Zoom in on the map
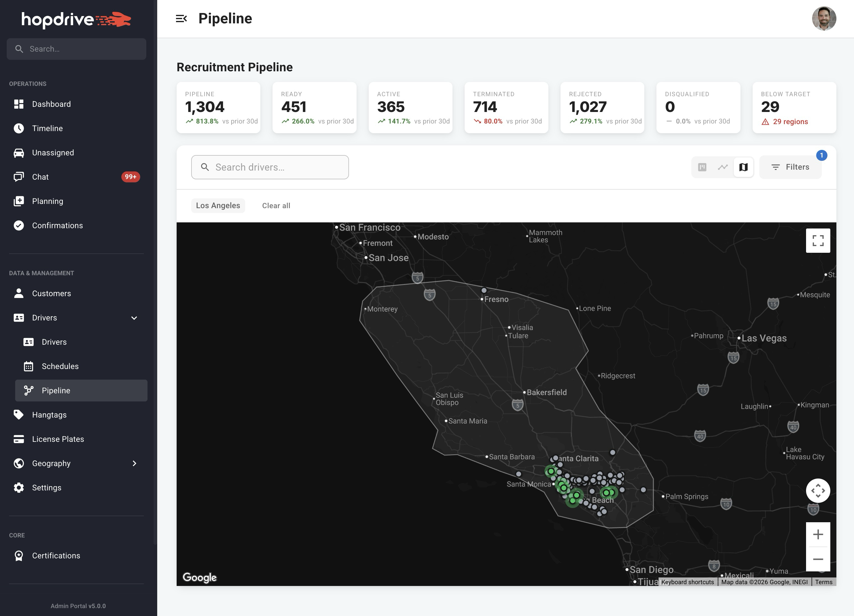This screenshot has height=616, width=854. [818, 534]
